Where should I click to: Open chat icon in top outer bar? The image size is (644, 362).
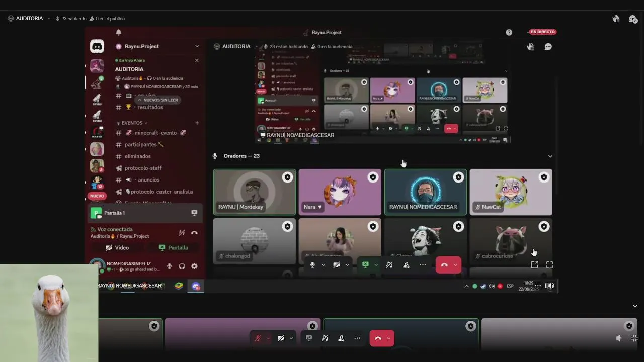(633, 19)
